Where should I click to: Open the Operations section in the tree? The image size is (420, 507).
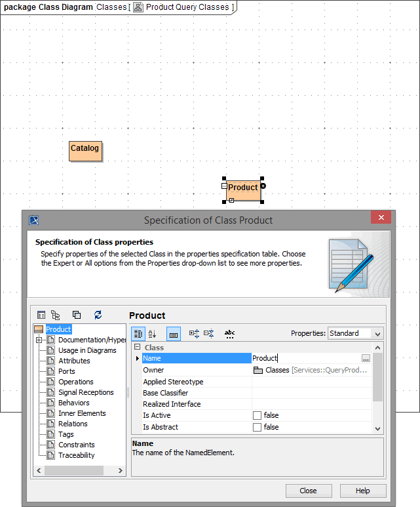[x=75, y=382]
